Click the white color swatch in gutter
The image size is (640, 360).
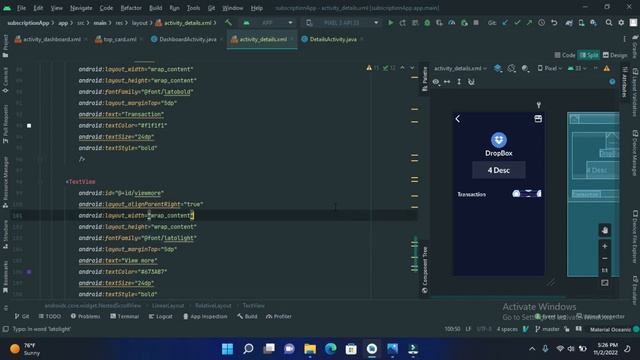[x=29, y=126]
